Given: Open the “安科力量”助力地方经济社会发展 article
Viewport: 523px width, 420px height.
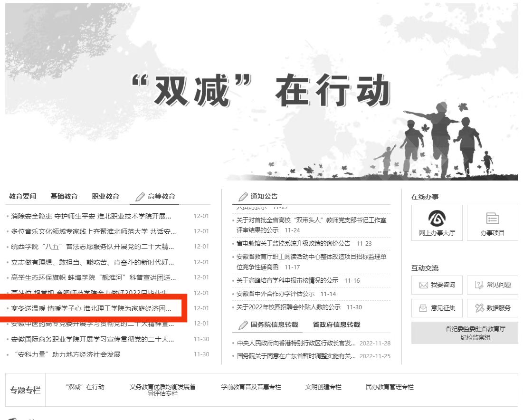Looking at the screenshot, I should point(67,354).
